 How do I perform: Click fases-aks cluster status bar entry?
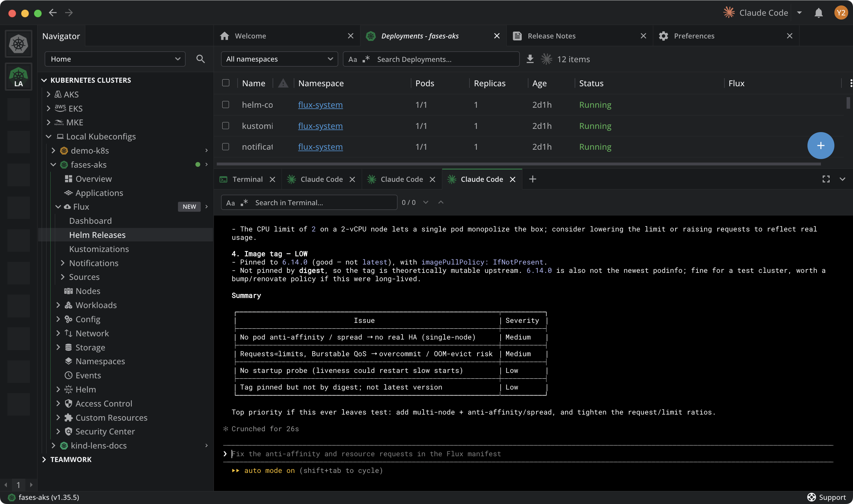click(x=44, y=497)
